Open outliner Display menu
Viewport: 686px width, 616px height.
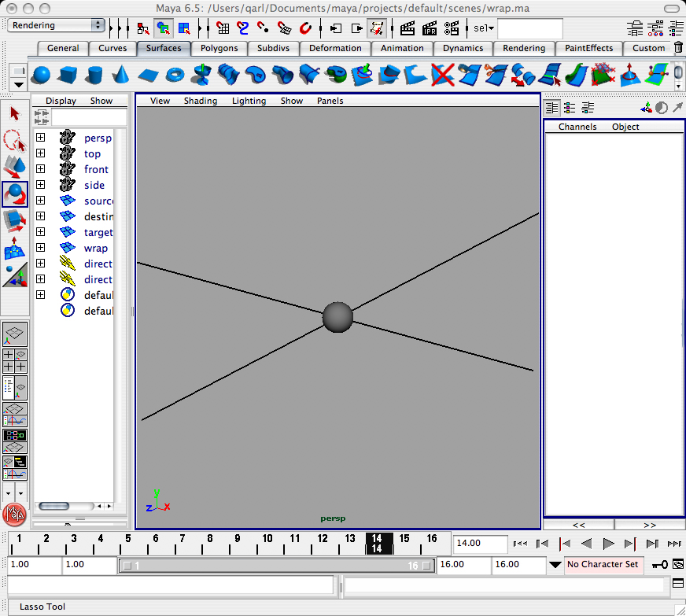click(61, 101)
